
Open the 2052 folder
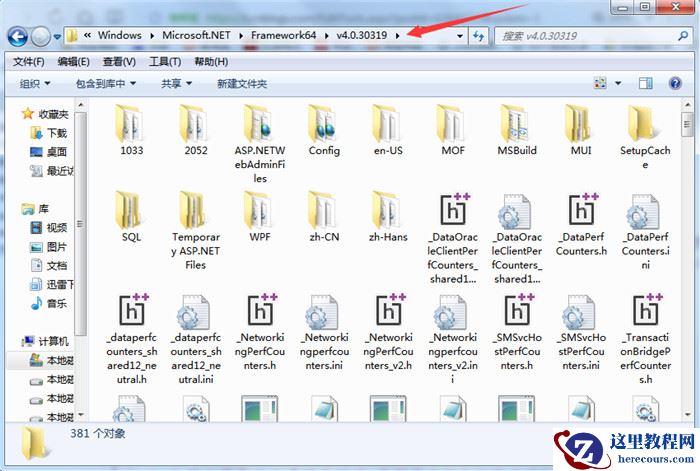[196, 130]
